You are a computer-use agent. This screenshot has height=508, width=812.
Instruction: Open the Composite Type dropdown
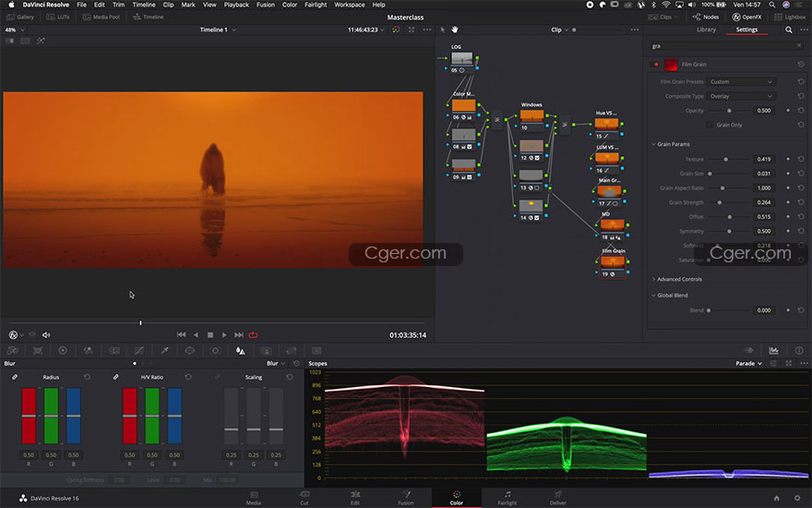(x=741, y=96)
